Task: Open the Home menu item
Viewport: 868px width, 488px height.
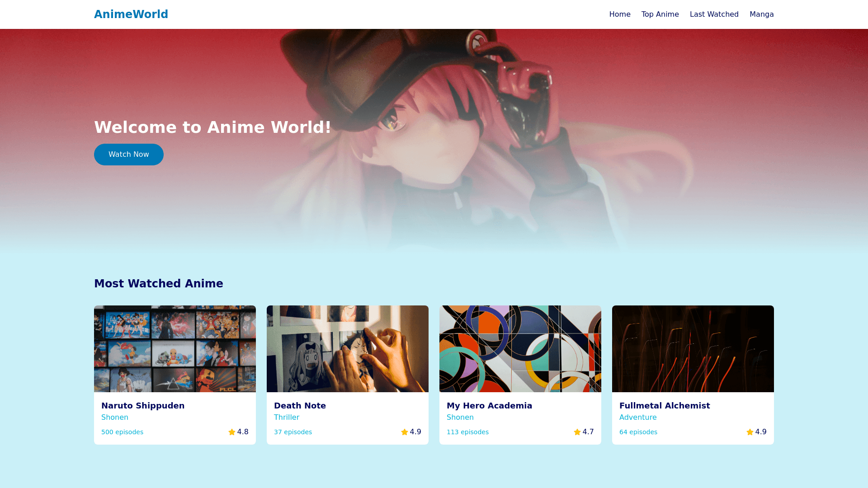Action: 620,14
